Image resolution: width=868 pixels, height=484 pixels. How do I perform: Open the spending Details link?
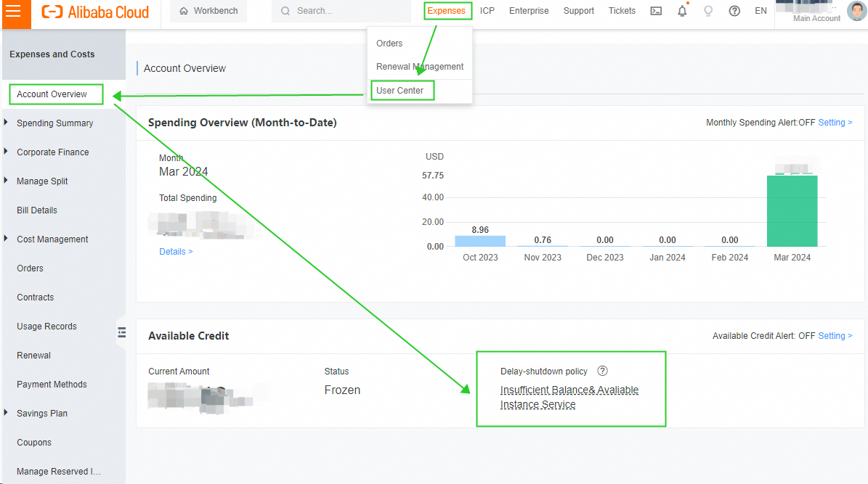point(176,252)
